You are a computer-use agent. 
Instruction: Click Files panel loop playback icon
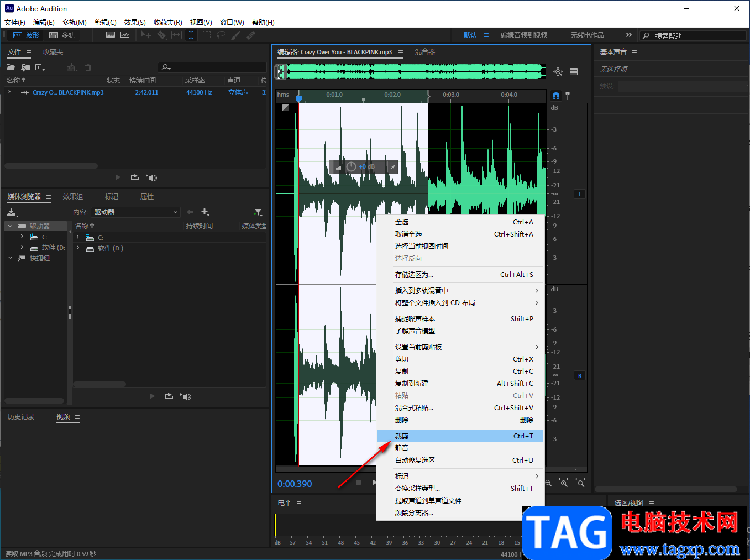(x=134, y=177)
